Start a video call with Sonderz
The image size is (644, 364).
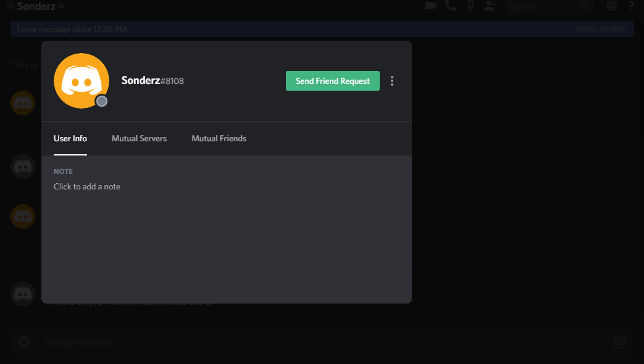(x=431, y=6)
